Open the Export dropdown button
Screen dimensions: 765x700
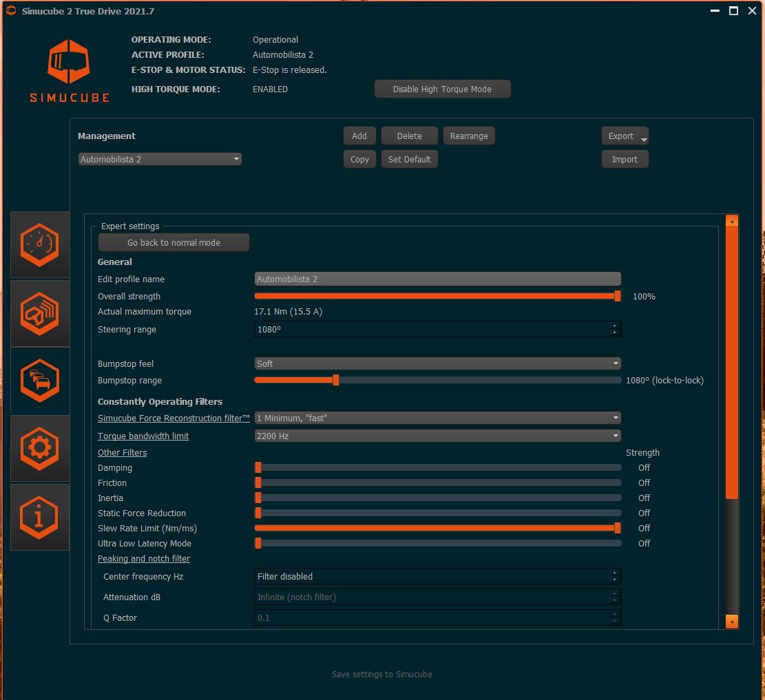tap(625, 136)
